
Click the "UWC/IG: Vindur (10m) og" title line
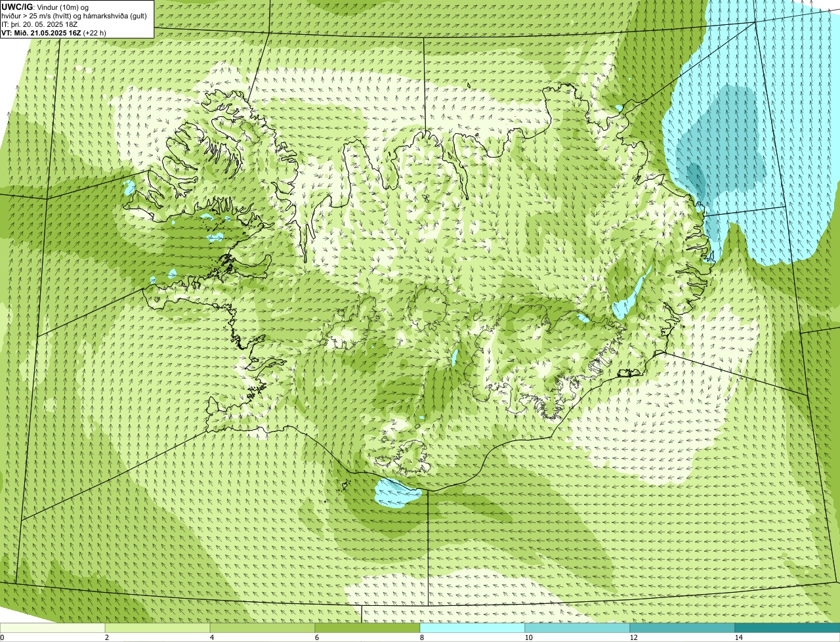45,7
